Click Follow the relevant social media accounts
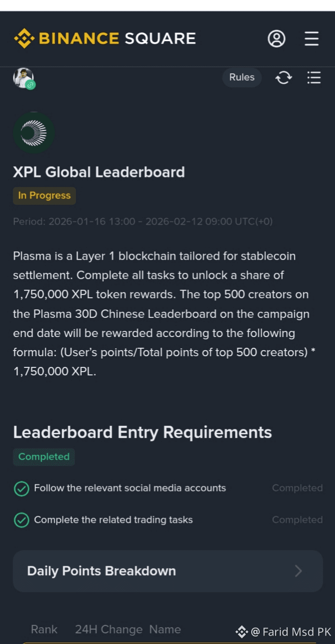 coord(130,488)
